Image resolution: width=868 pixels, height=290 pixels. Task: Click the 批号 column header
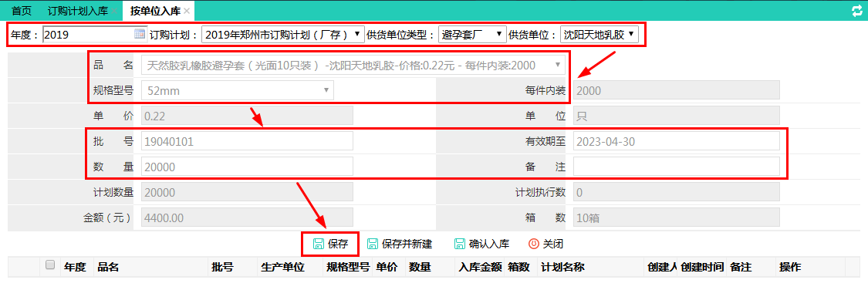coord(222,268)
